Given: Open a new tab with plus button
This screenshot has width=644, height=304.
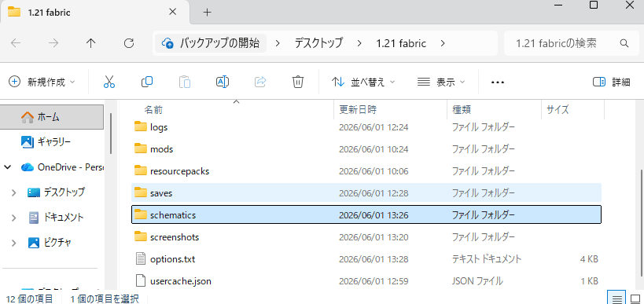Looking at the screenshot, I should [208, 13].
